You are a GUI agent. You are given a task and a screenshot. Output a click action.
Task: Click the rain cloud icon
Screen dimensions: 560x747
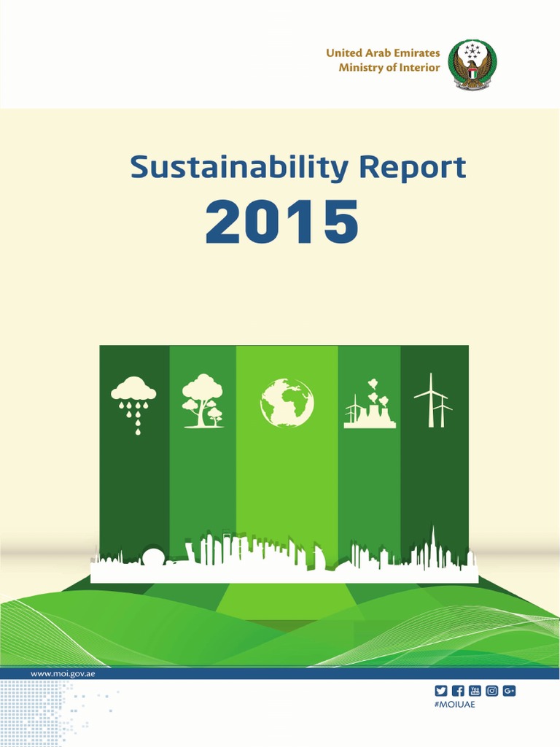tap(133, 405)
